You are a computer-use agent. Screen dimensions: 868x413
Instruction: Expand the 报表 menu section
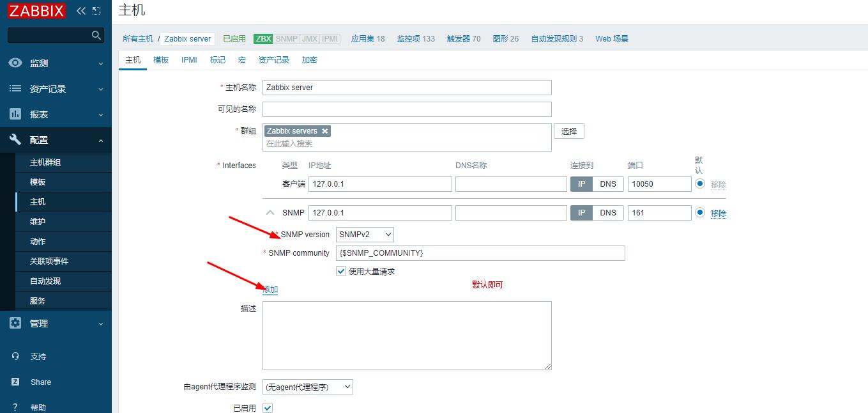101,115
